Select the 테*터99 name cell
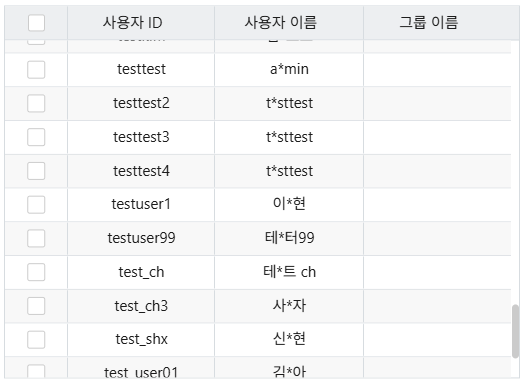The width and height of the screenshot is (524, 383). (289, 238)
